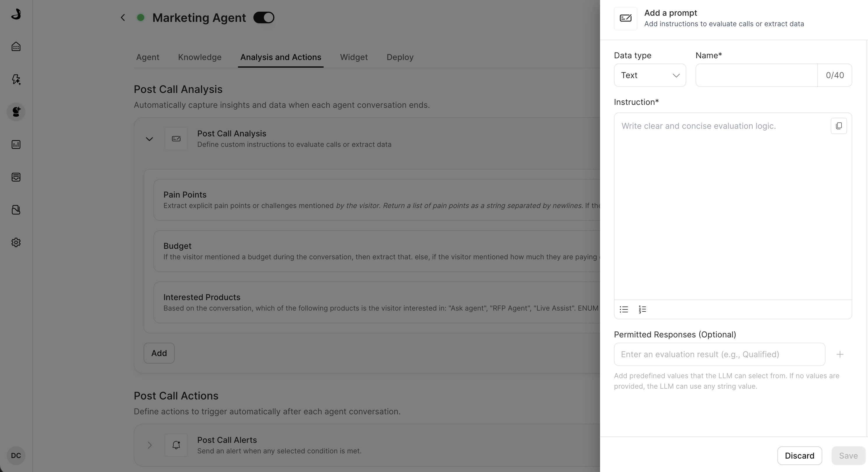The height and width of the screenshot is (472, 868).
Task: Discard the new prompt
Action: 800,456
